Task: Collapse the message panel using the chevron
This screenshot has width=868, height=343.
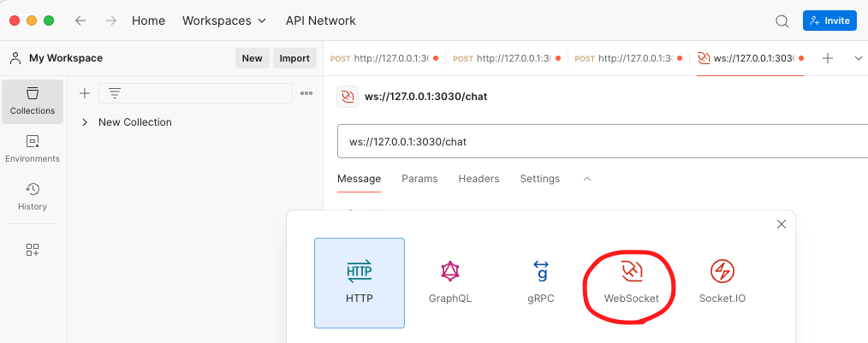Action: click(587, 179)
